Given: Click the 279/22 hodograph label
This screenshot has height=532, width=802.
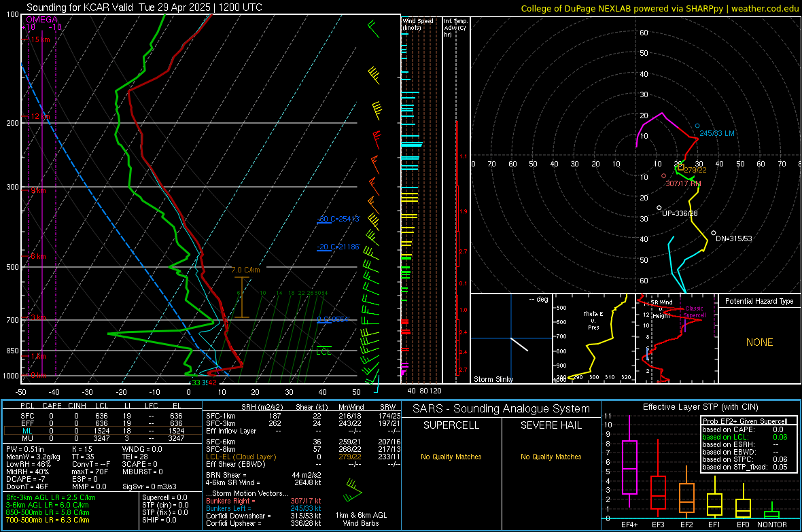Looking at the screenshot, I should [x=695, y=170].
